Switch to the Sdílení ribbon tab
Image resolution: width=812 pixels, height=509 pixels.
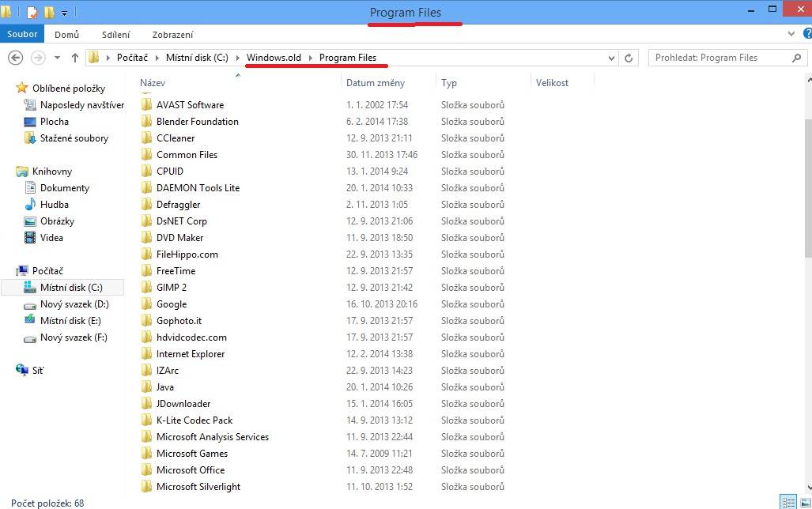116,35
